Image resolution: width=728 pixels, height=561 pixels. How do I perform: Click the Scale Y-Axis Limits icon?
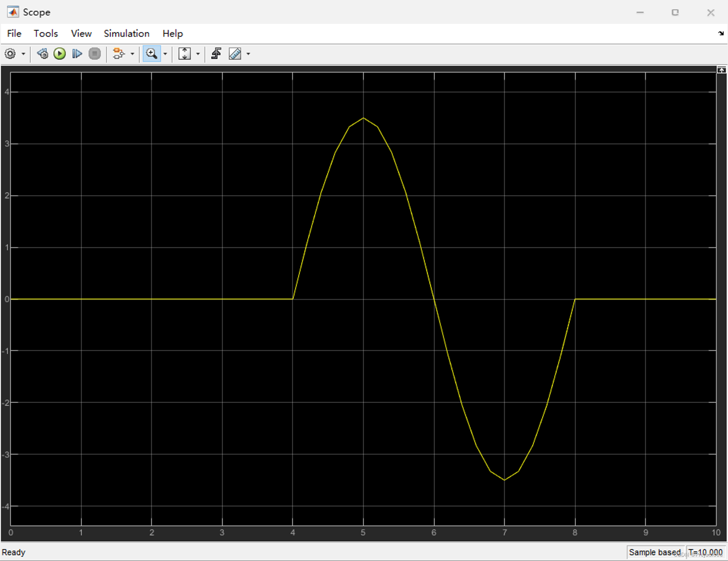[x=185, y=54]
